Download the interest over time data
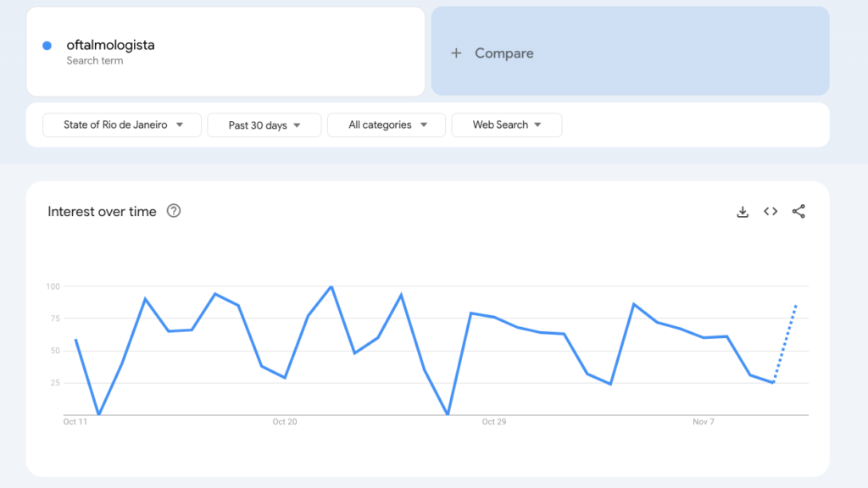This screenshot has height=488, width=868. point(743,212)
